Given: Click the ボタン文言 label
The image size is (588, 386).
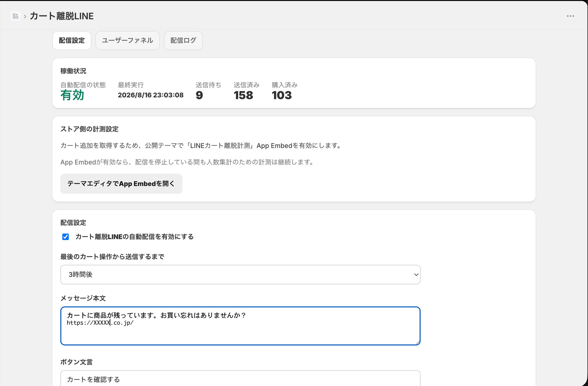Looking at the screenshot, I should (x=76, y=362).
